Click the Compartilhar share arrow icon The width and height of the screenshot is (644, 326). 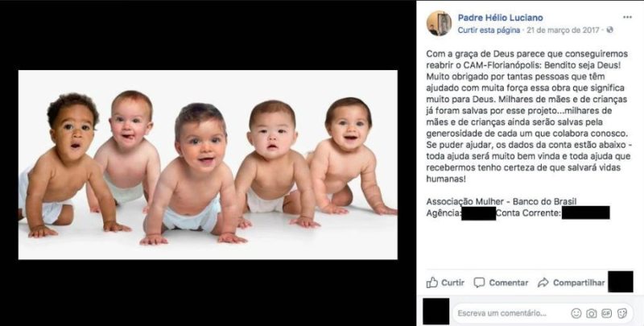point(543,283)
